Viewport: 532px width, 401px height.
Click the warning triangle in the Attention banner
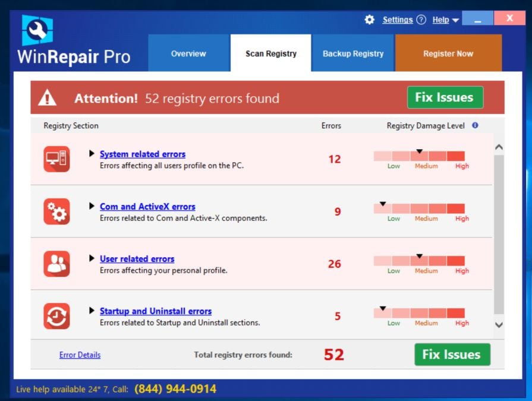click(x=47, y=97)
